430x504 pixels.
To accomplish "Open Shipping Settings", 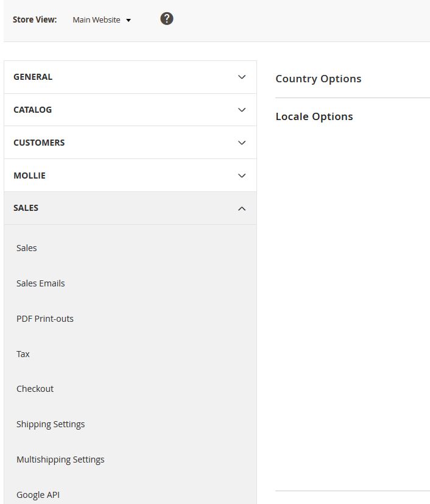I will coord(51,424).
